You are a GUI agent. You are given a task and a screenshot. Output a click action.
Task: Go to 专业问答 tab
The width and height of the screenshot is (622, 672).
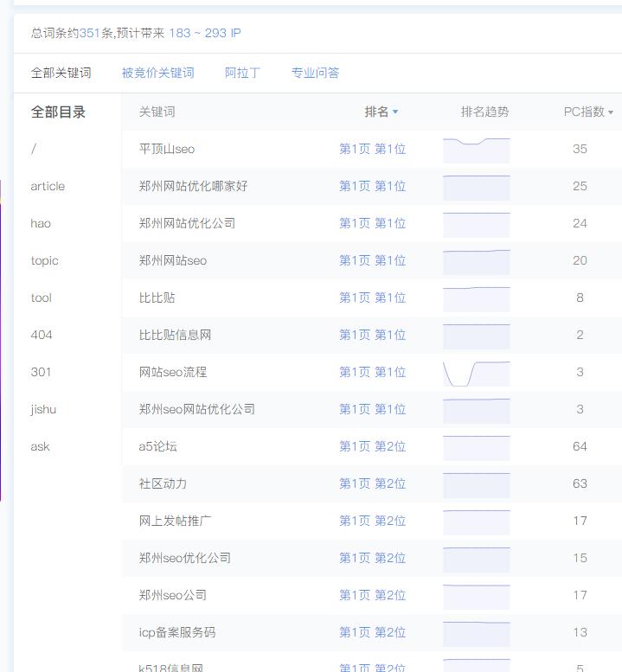coord(315,73)
